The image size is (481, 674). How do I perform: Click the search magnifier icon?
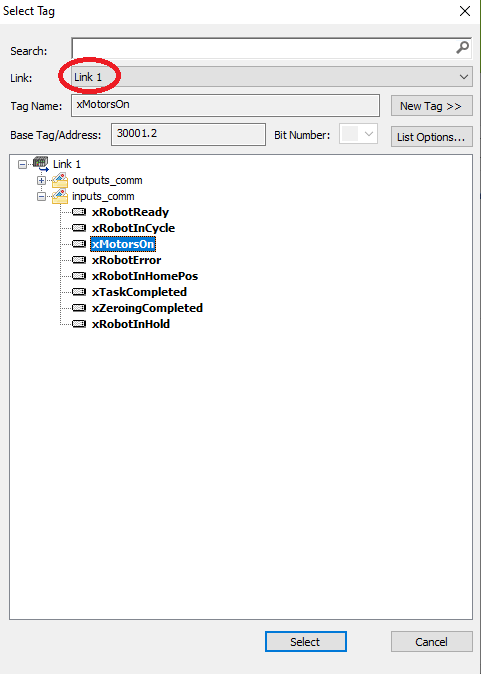click(463, 47)
